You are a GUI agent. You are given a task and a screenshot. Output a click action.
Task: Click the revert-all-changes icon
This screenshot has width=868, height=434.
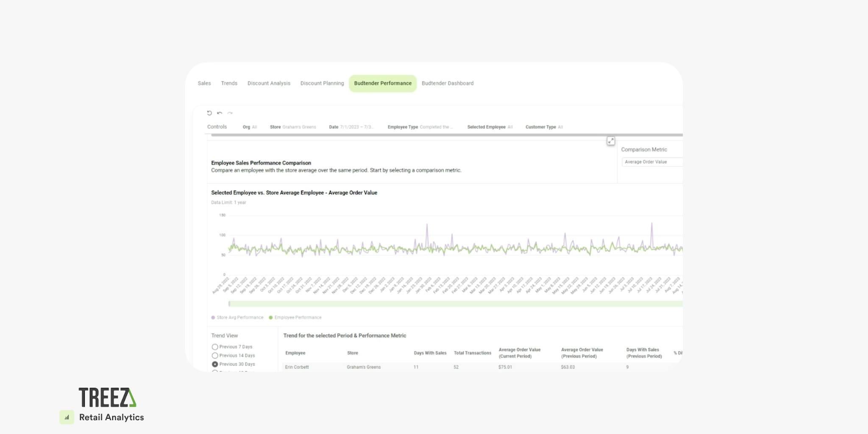(209, 113)
